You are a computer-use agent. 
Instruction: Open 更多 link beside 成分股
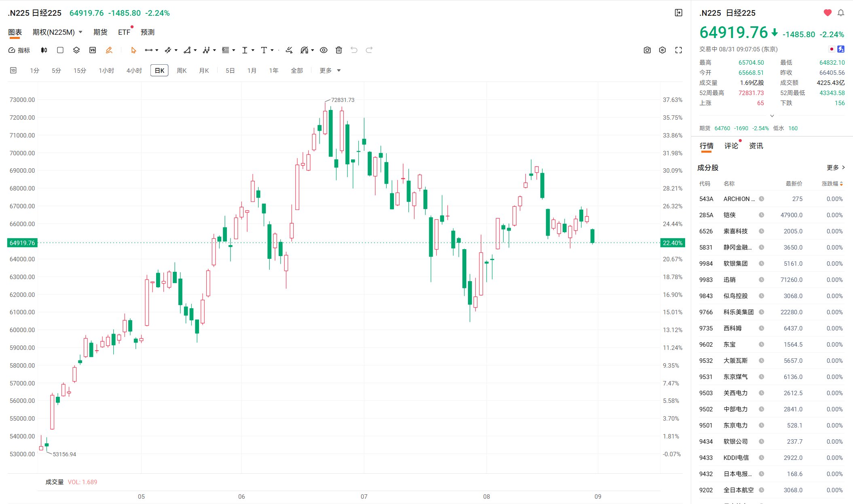tap(836, 167)
